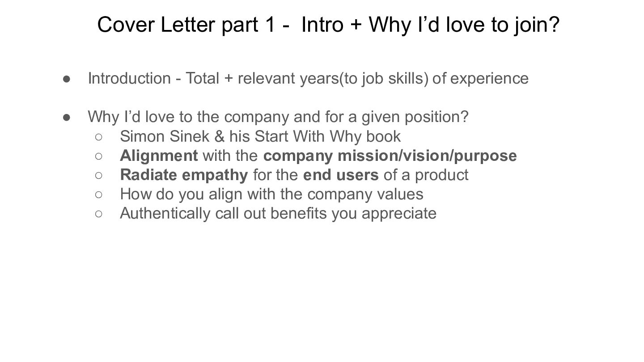Image resolution: width=644 pixels, height=362 pixels.
Task: Click hollow bullet beside Radiate empathy line
Action: [x=99, y=175]
